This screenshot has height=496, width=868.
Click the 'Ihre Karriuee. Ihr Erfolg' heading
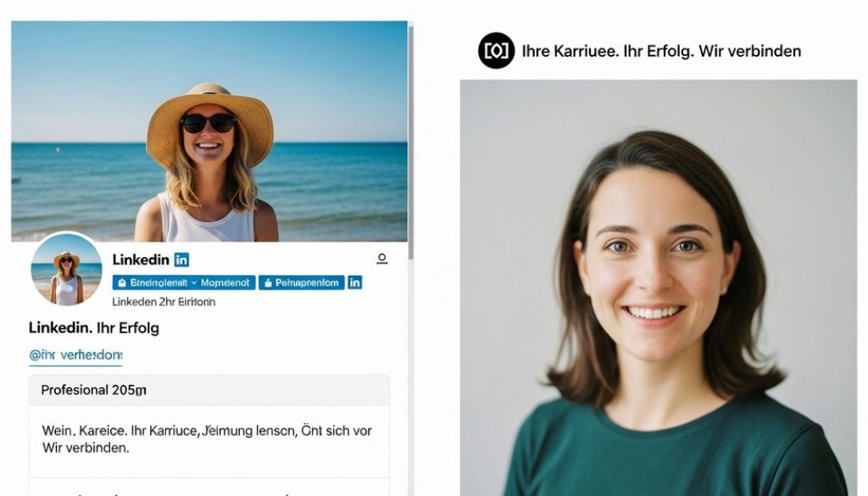tap(661, 51)
